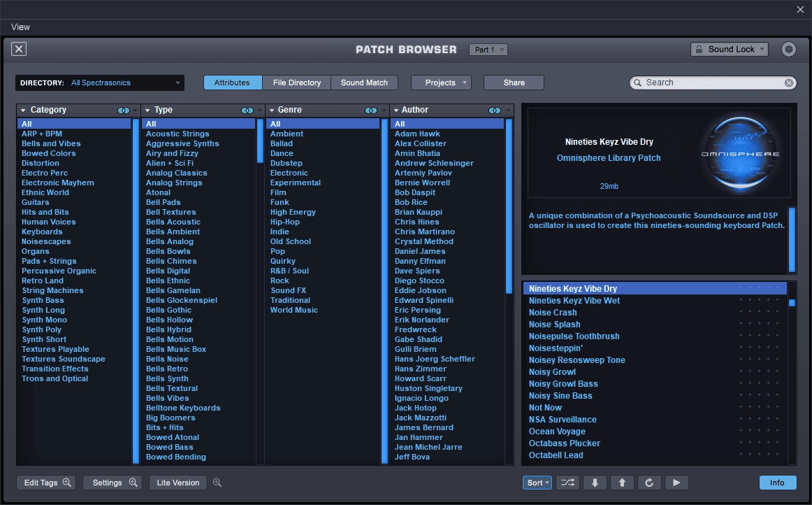Image resolution: width=812 pixels, height=505 pixels.
Task: Toggle the Genre column link icon
Action: tap(371, 111)
